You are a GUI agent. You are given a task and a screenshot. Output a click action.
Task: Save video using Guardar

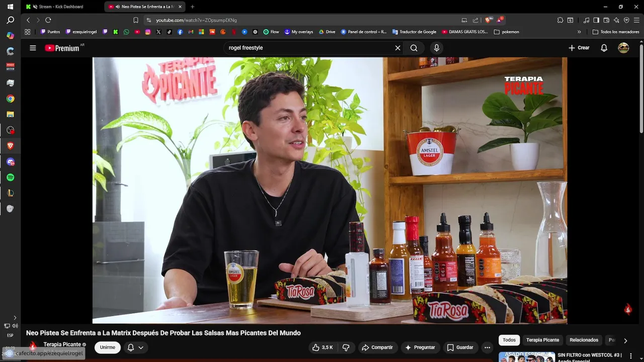click(x=460, y=347)
